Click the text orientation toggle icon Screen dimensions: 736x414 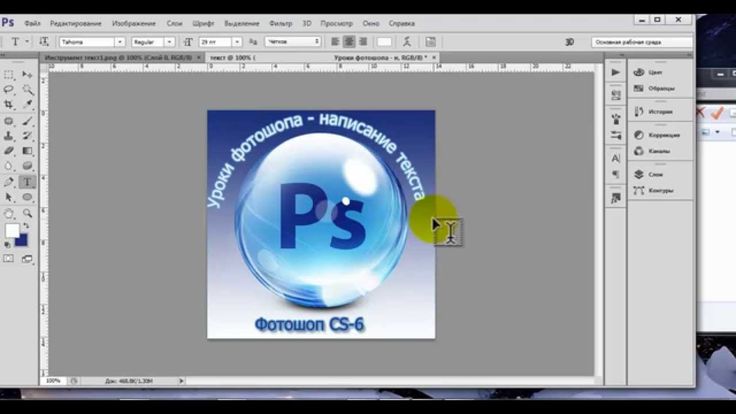tap(44, 42)
